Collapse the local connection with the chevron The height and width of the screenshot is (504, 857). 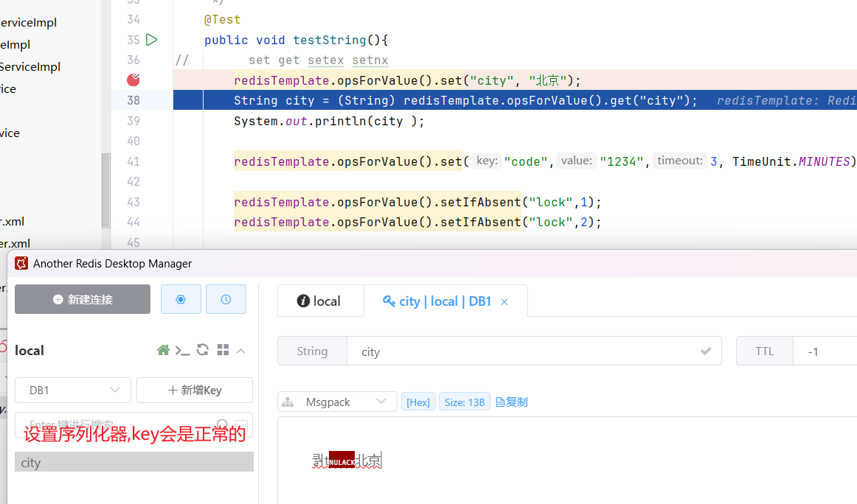241,350
